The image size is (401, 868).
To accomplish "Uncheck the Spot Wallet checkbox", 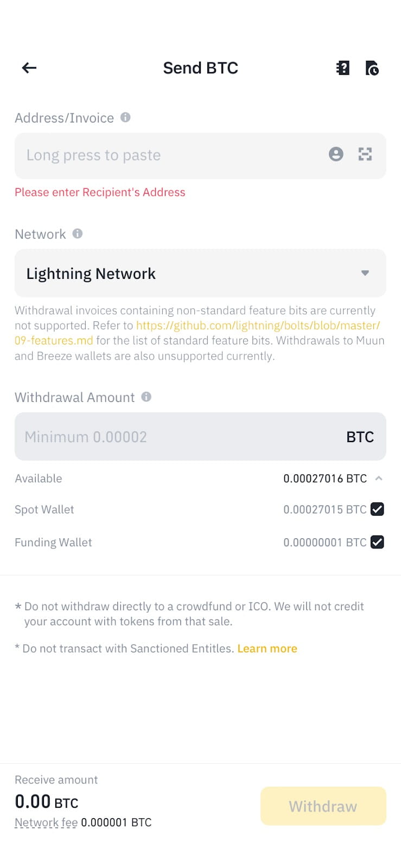I will coord(377,509).
